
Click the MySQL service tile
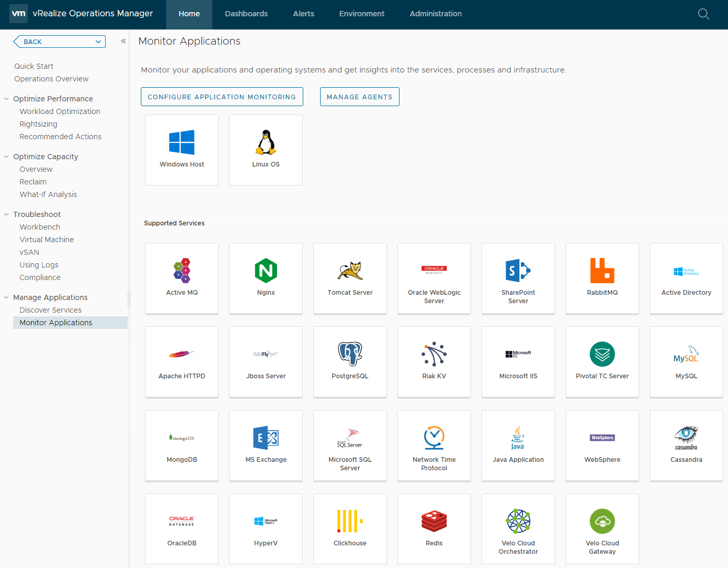[686, 362]
